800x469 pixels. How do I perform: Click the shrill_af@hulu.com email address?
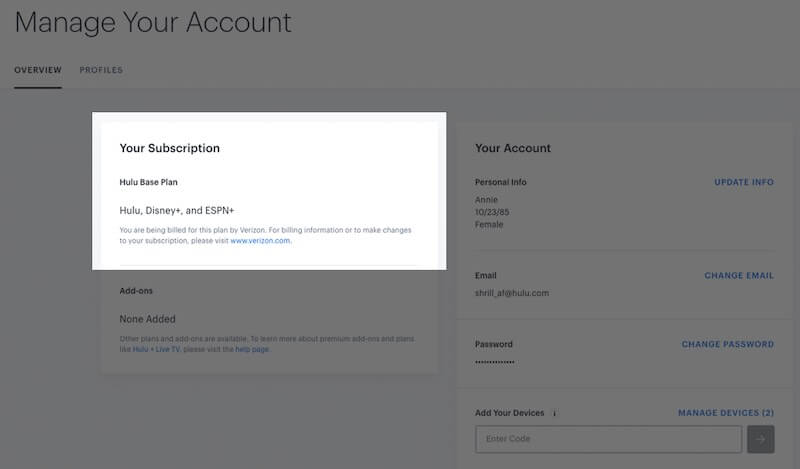(511, 293)
